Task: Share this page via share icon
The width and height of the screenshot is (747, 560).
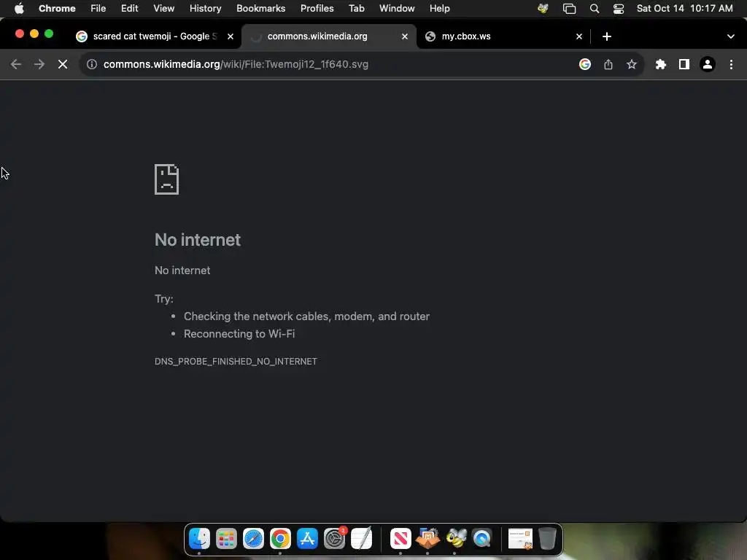Action: pos(608,64)
